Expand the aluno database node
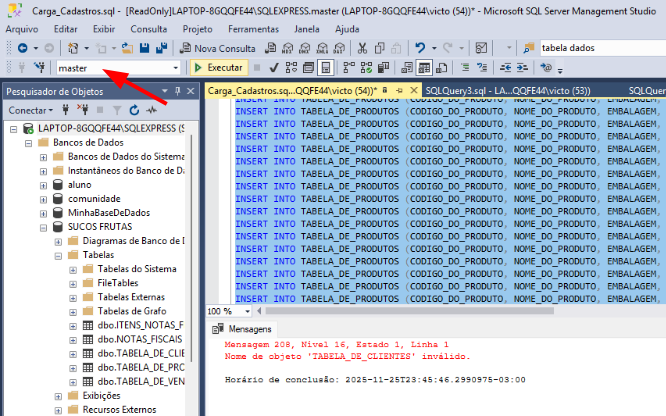 pyautogui.click(x=43, y=186)
